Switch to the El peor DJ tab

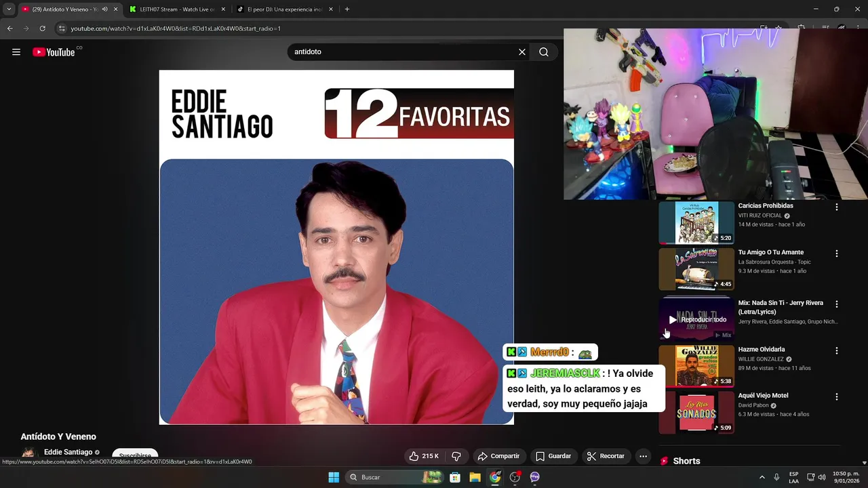pos(283,9)
